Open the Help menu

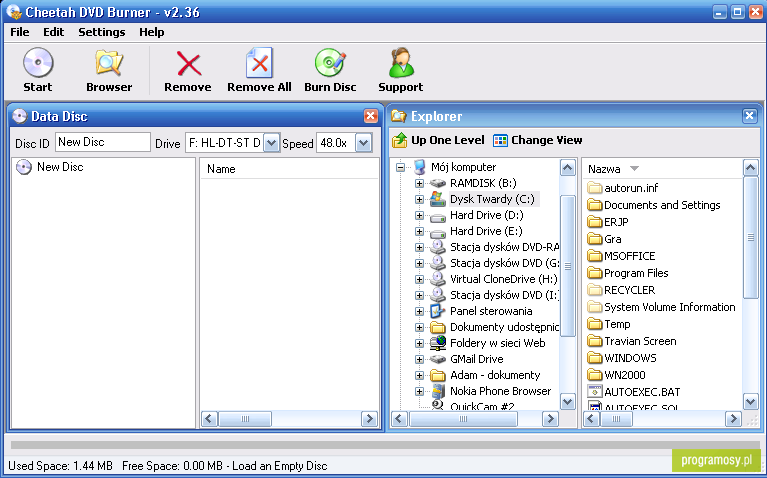coord(152,32)
